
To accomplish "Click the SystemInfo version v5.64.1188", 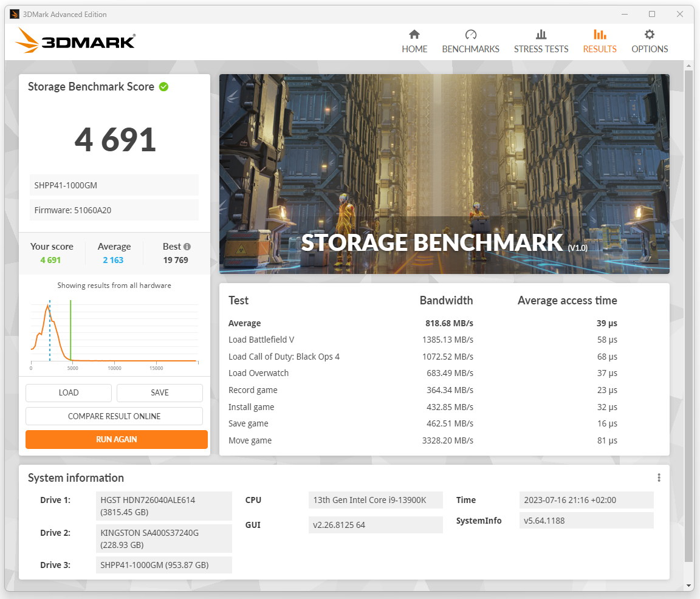I will click(x=586, y=521).
